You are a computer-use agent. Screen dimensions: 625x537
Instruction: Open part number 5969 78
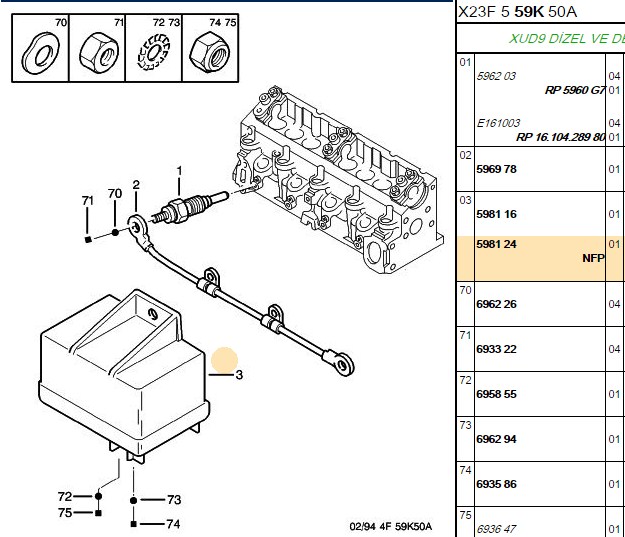pyautogui.click(x=496, y=169)
